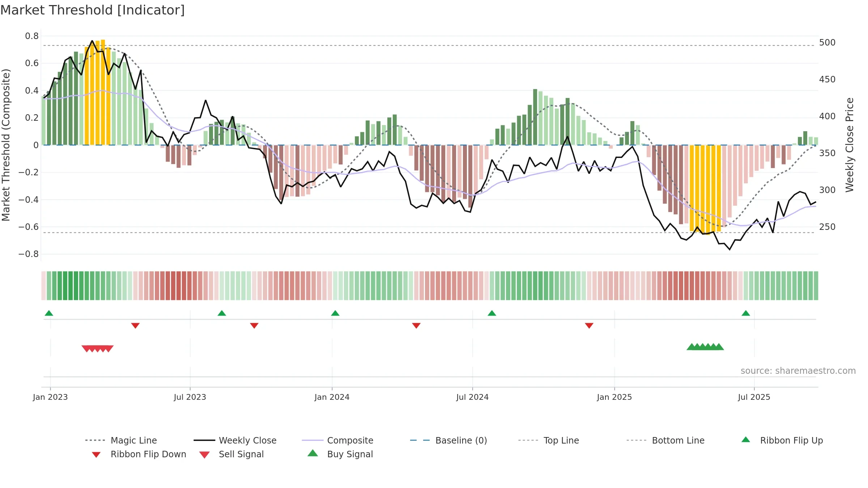Click the Jan 2023 x-axis label
This screenshot has width=868, height=488.
click(x=50, y=397)
